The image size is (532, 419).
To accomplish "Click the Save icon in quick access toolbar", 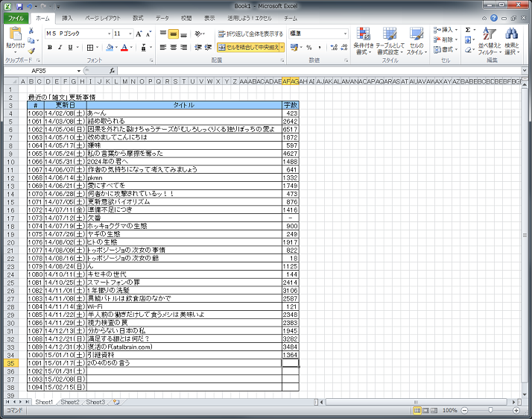I will point(19,5).
